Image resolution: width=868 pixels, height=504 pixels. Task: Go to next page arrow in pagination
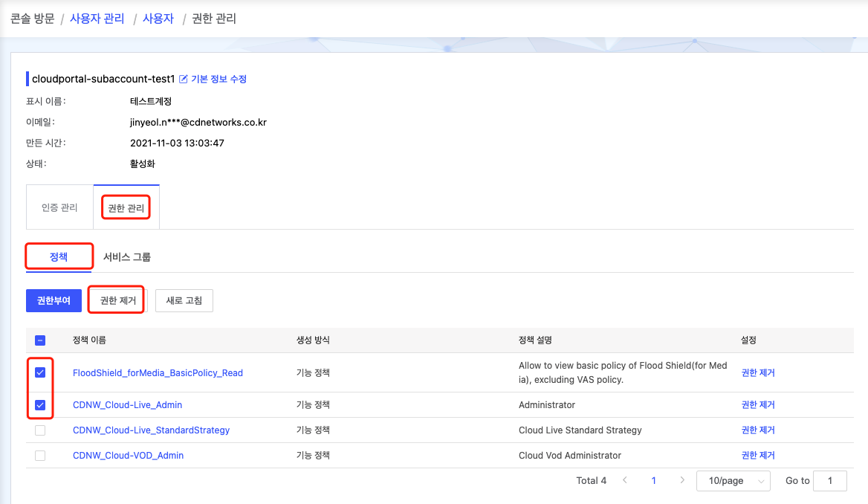pos(682,481)
